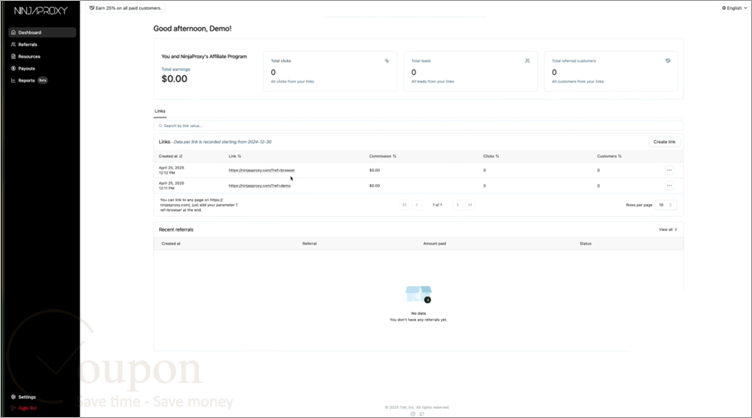
Task: Open the ninjaproxy ref=browser link
Action: 262,170
